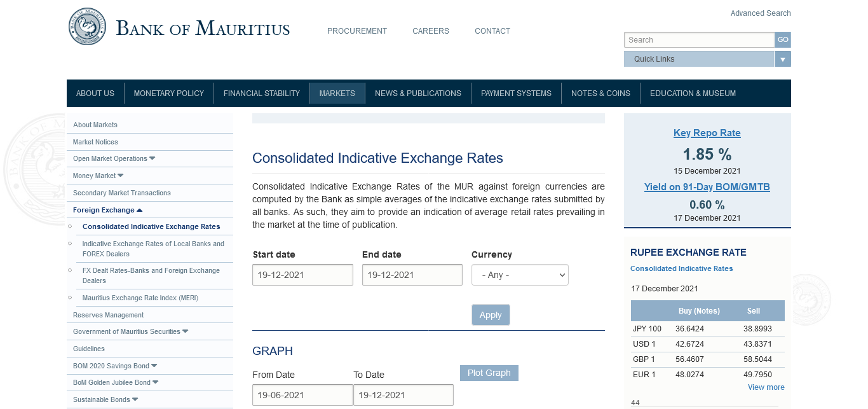The image size is (868, 409).
Task: Focus the Start date input field
Action: click(302, 275)
